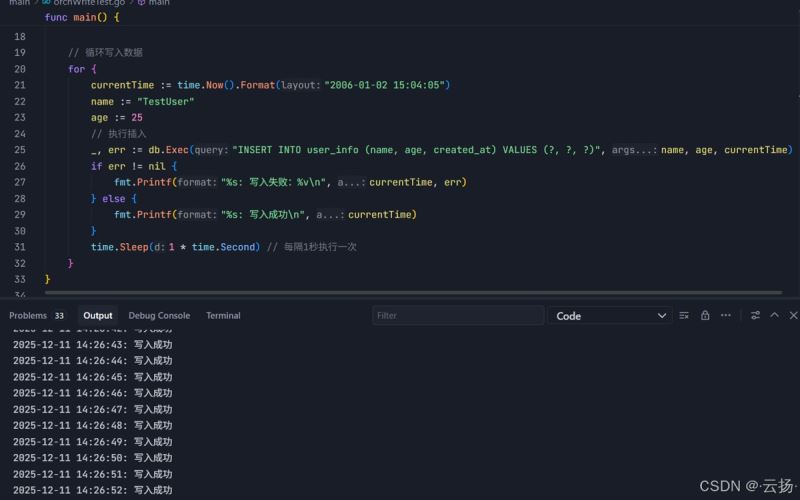Open the output panel more actions menu
The height and width of the screenshot is (500, 800).
[x=726, y=316]
